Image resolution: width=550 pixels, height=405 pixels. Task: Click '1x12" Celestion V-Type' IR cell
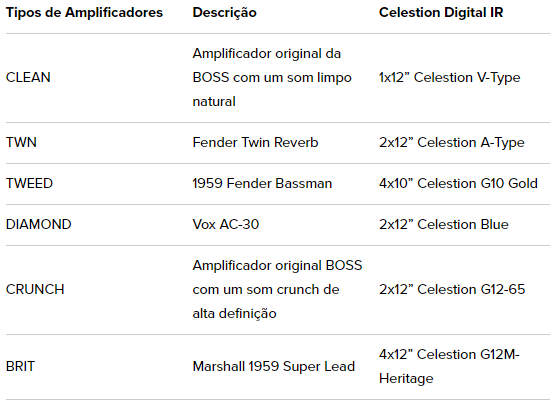click(450, 77)
